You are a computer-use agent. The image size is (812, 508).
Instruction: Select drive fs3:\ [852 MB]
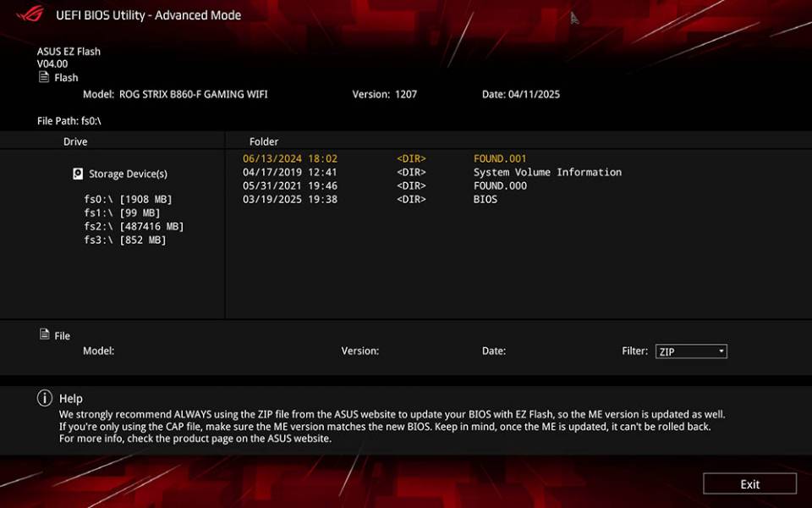124,240
